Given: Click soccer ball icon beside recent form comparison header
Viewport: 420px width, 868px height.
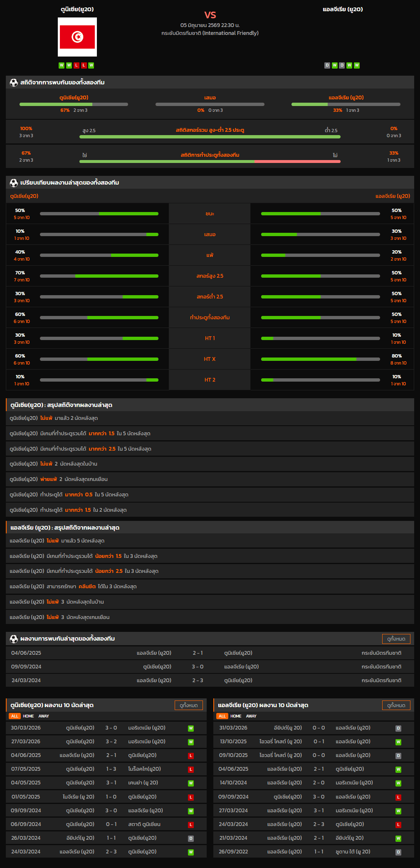Looking at the screenshot, I should tap(14, 182).
